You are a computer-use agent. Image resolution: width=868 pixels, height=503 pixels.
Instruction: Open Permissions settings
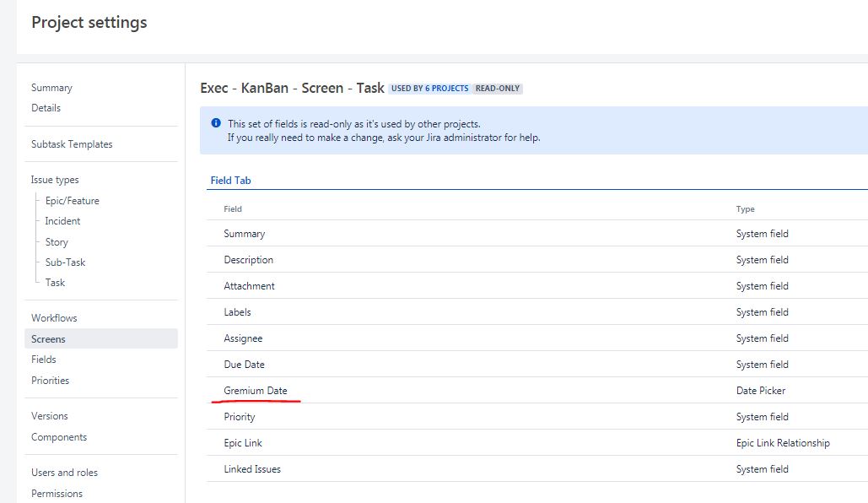pyautogui.click(x=57, y=494)
